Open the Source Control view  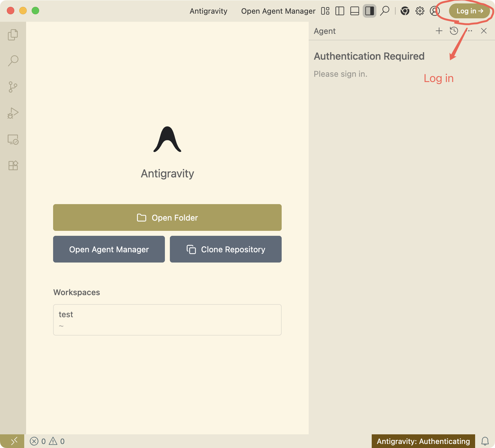tap(13, 87)
